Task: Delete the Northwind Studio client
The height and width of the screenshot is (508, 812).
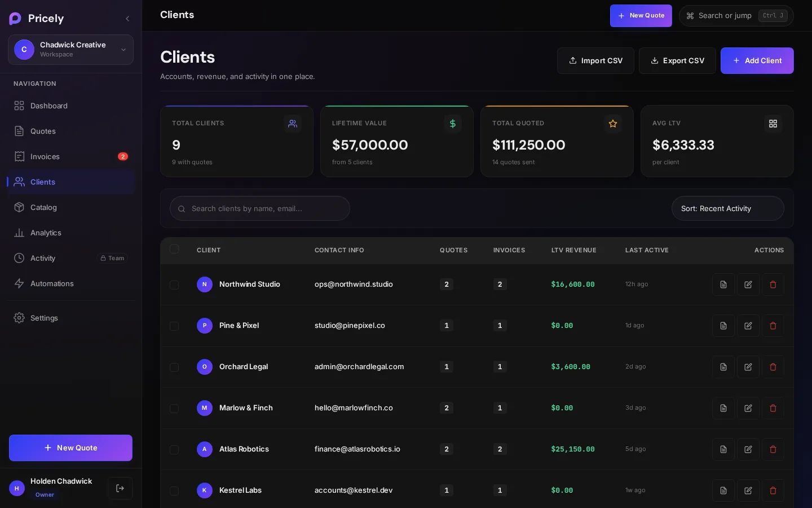Action: [x=773, y=284]
